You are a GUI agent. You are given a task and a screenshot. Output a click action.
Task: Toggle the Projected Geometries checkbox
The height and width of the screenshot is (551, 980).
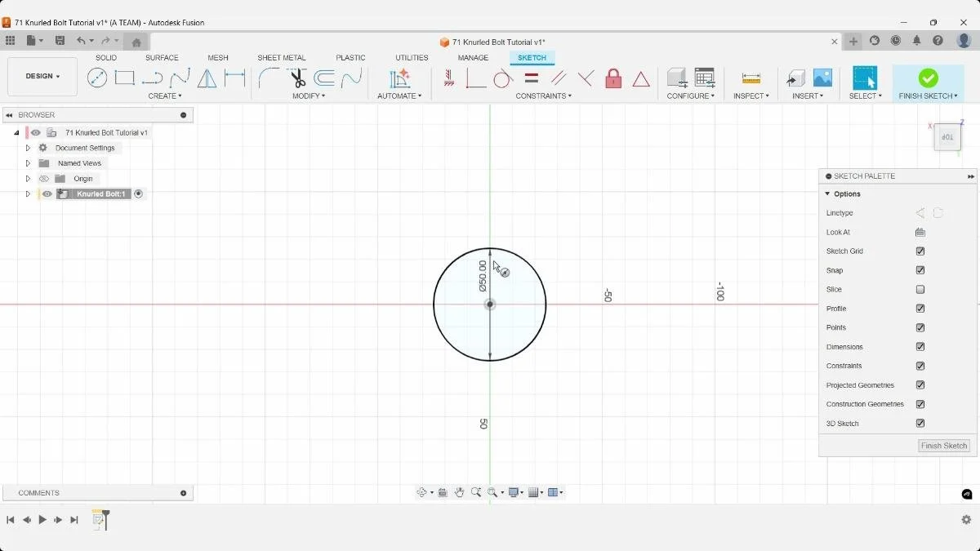tap(920, 385)
